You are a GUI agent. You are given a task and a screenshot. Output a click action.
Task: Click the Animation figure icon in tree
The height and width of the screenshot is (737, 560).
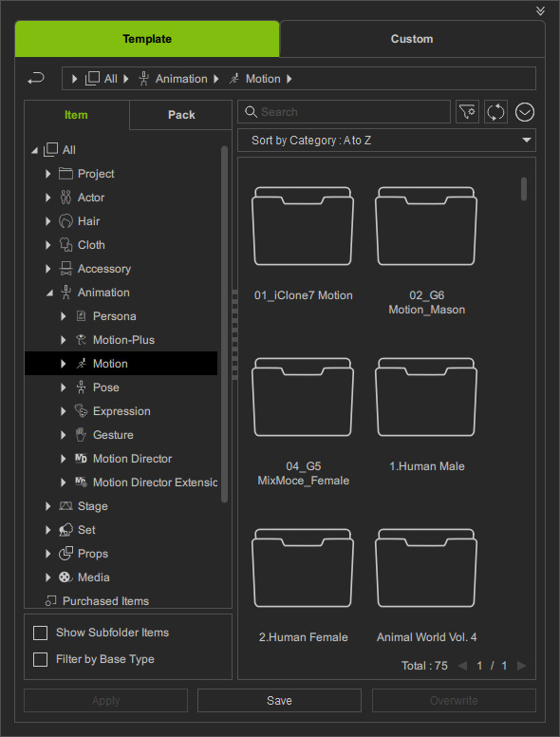click(65, 293)
